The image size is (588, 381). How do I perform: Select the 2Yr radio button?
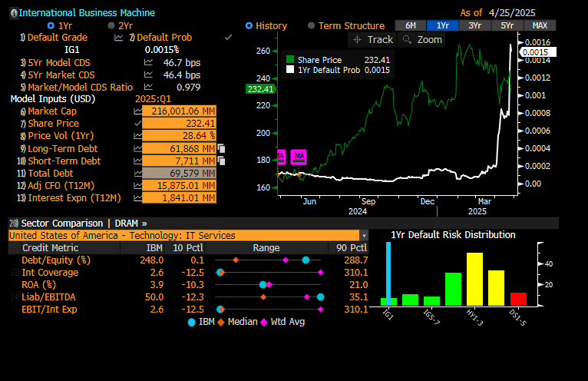[111, 25]
